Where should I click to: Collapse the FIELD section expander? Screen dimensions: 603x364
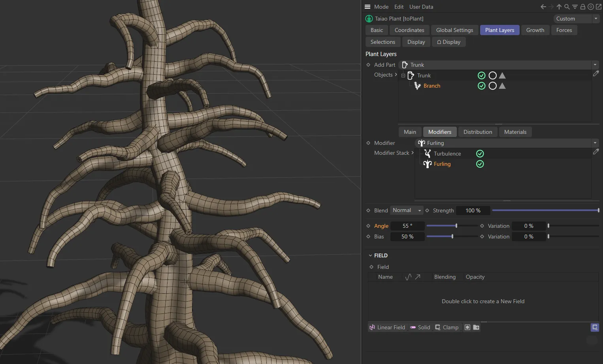coord(370,255)
